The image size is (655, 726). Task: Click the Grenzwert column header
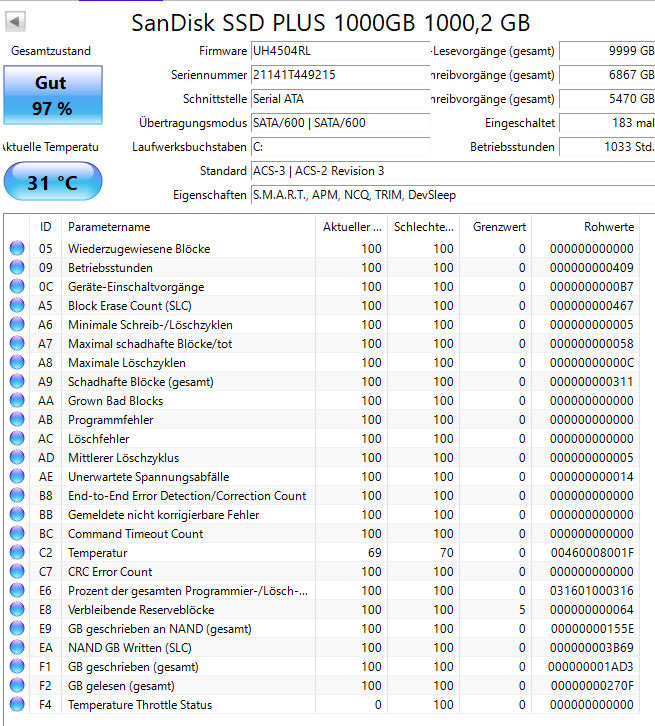[x=495, y=227]
